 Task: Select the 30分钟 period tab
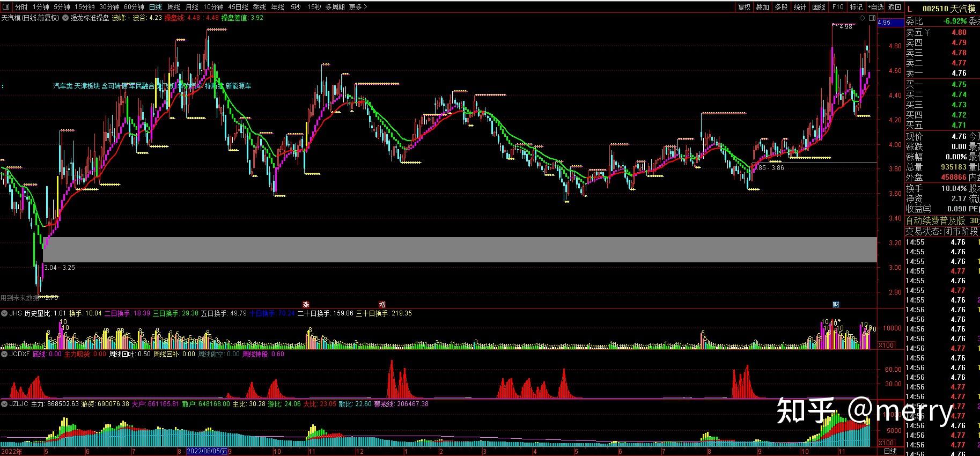pos(109,7)
